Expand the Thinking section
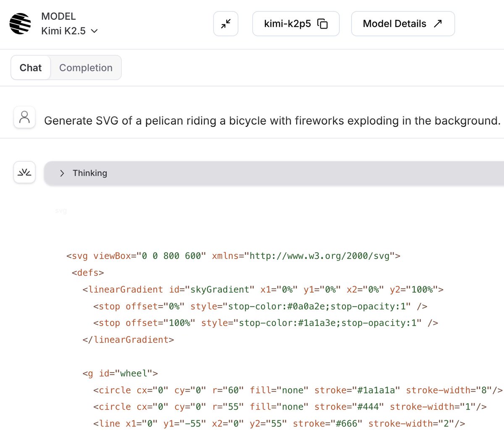This screenshot has width=504, height=439. tap(274, 173)
